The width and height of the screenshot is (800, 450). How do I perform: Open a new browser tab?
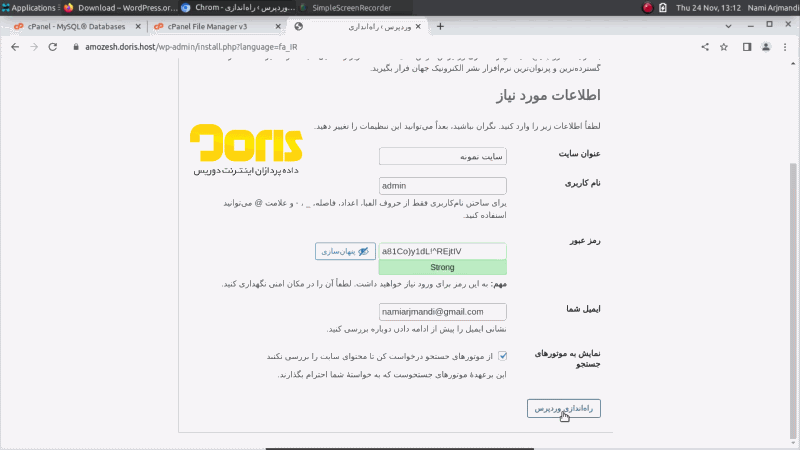point(440,27)
